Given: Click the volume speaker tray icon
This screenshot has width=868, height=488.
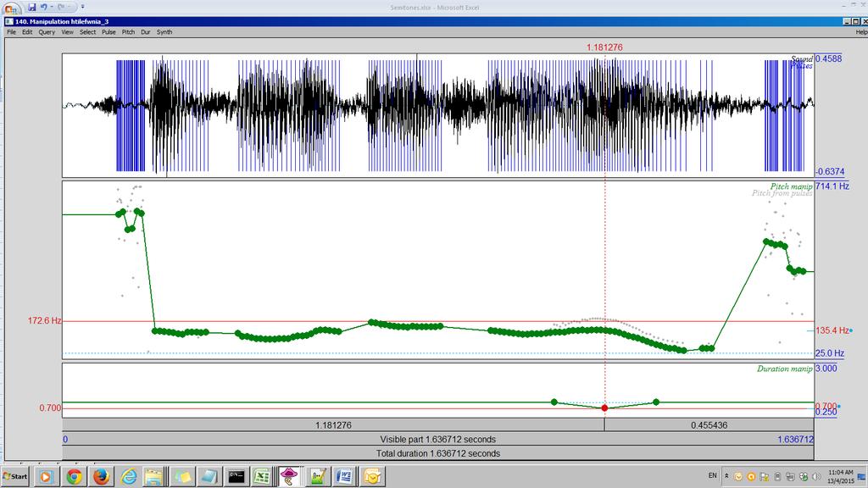Looking at the screenshot, I should click(x=816, y=476).
